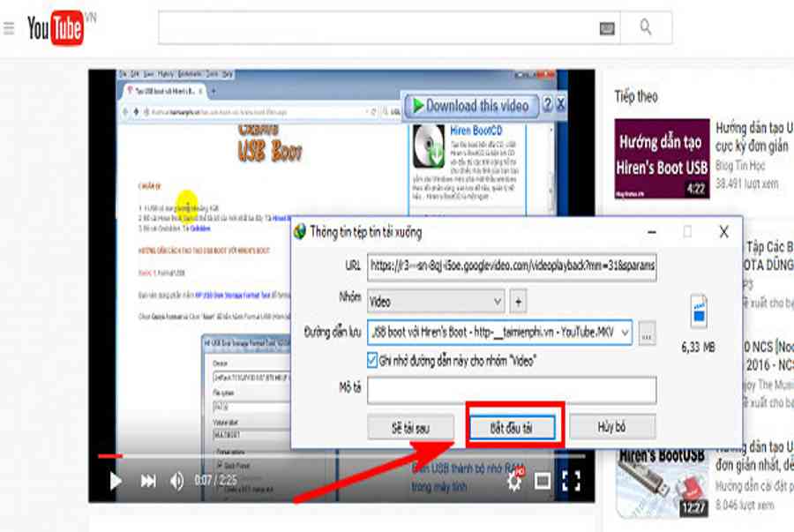This screenshot has width=794, height=532.
Task: Close the Download this video panel
Action: pos(560,104)
